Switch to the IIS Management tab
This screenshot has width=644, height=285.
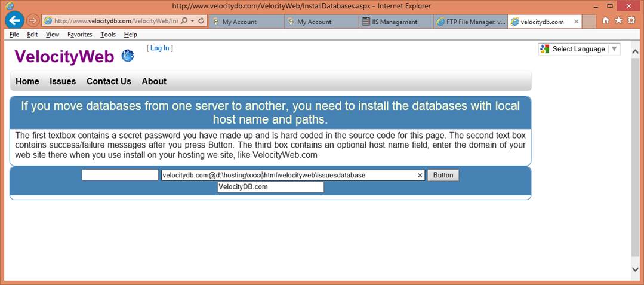tap(396, 22)
